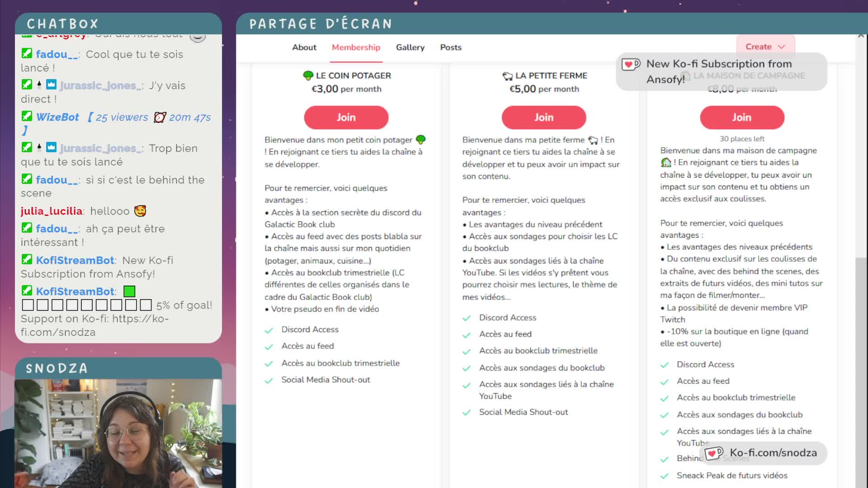Click the Ko-fi.com/snodza overlay label

pos(763,453)
